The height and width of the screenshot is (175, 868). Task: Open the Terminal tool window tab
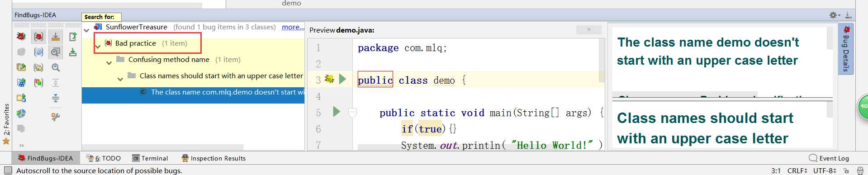150,158
